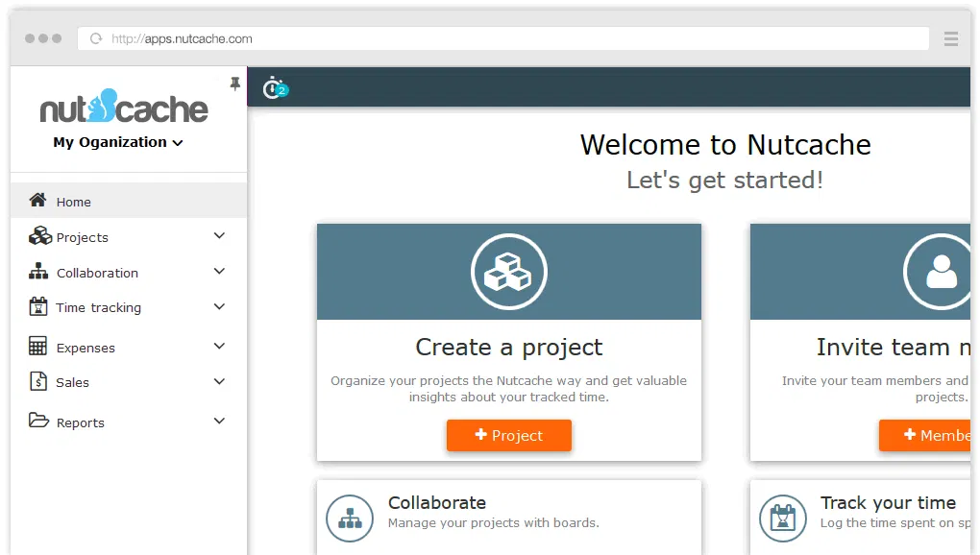Select Projects in the sidebar
This screenshot has height=555, width=980.
point(83,237)
